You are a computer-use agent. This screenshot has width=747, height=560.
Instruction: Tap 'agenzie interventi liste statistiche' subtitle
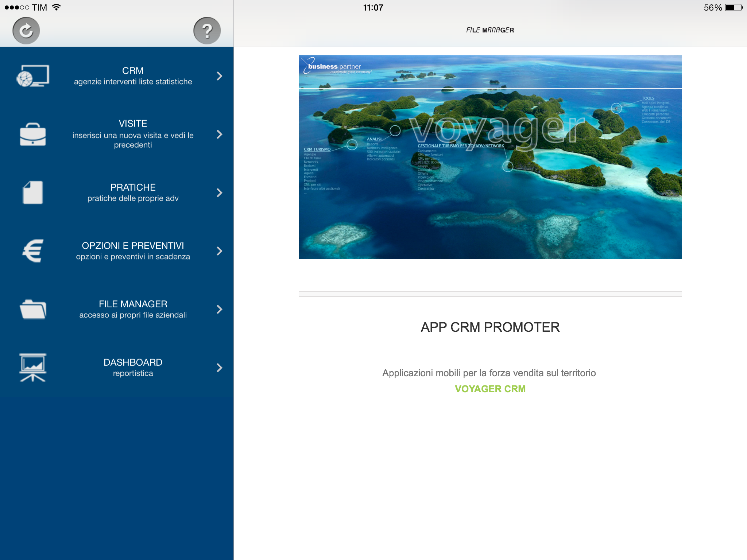point(133,82)
